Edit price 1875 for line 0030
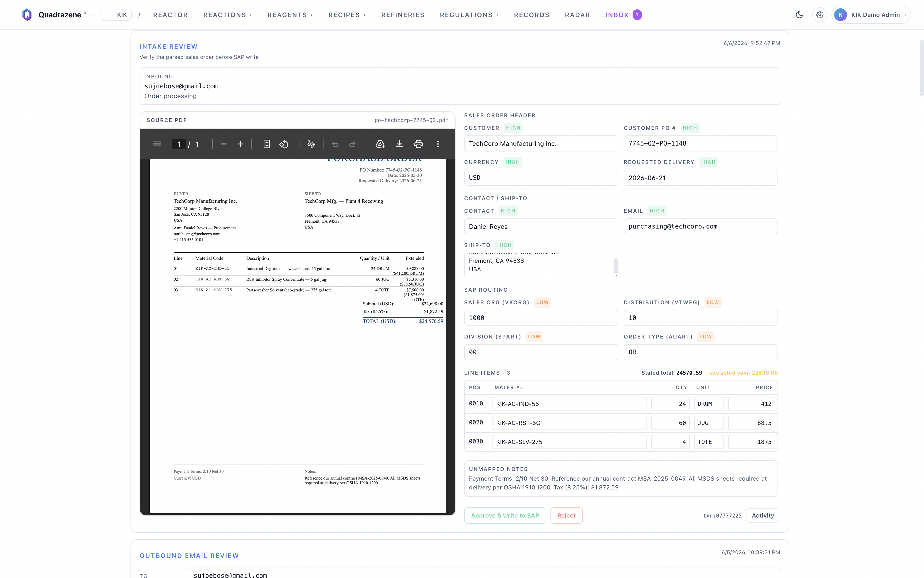The image size is (924, 578). pos(751,442)
